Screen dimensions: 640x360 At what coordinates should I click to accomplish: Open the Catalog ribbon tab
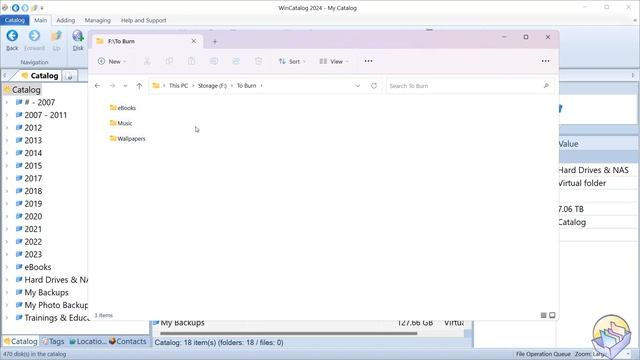click(x=15, y=20)
